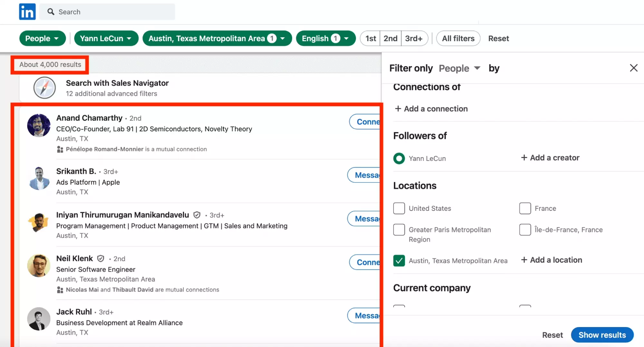
Task: Message Iniyan Thirumurugan Manikandavelu
Action: click(364, 219)
